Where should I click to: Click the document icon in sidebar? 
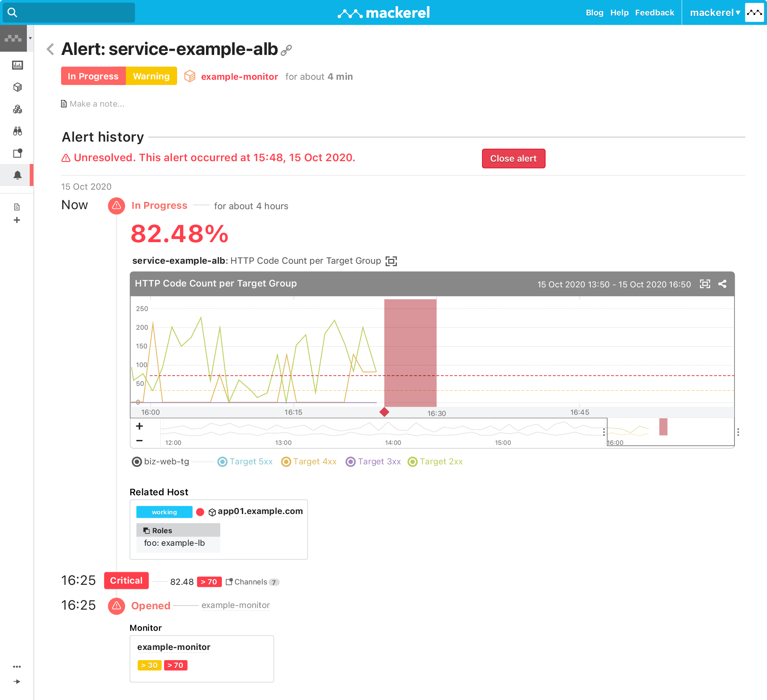(17, 207)
